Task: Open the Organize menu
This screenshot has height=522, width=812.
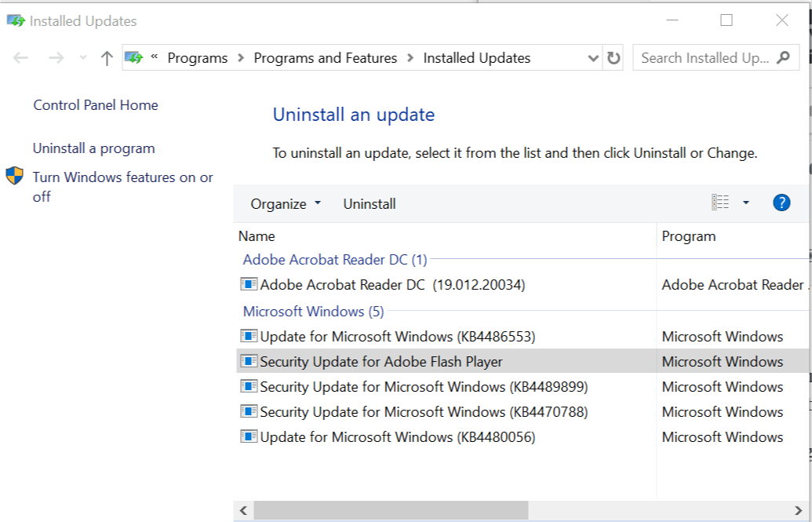Action: 286,204
